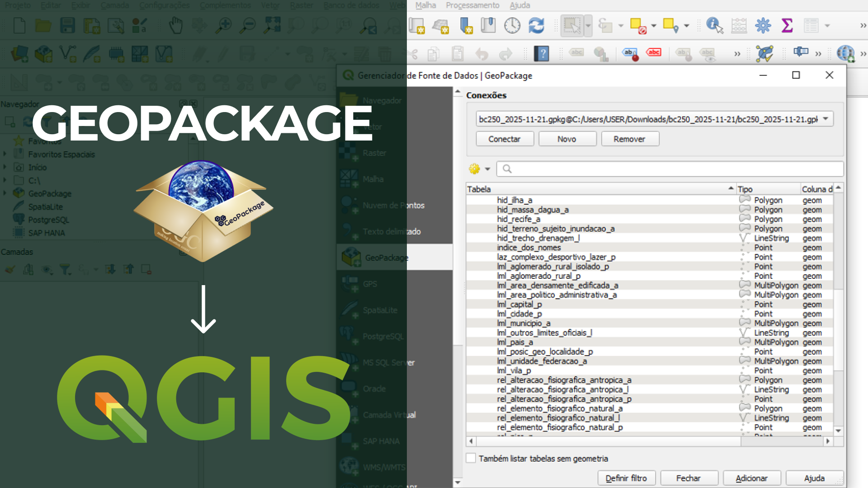
Task: Click the Refresh map canvas icon
Action: 536,26
